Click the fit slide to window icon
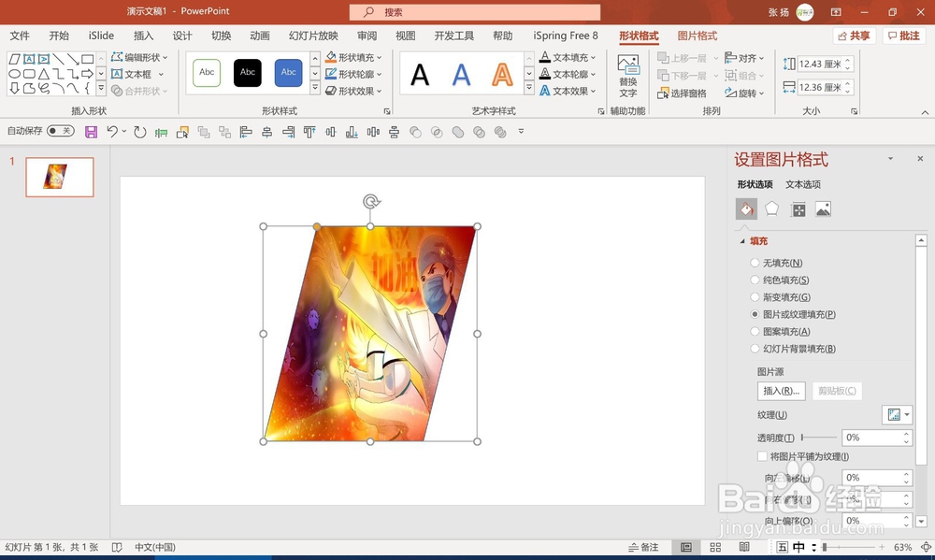Screen dimensions: 935x560 [926, 547]
